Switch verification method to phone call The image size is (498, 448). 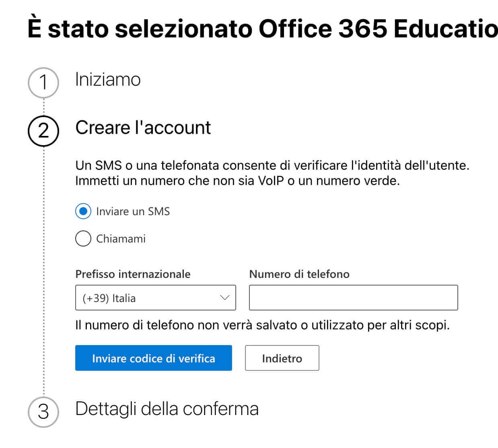[x=82, y=238]
